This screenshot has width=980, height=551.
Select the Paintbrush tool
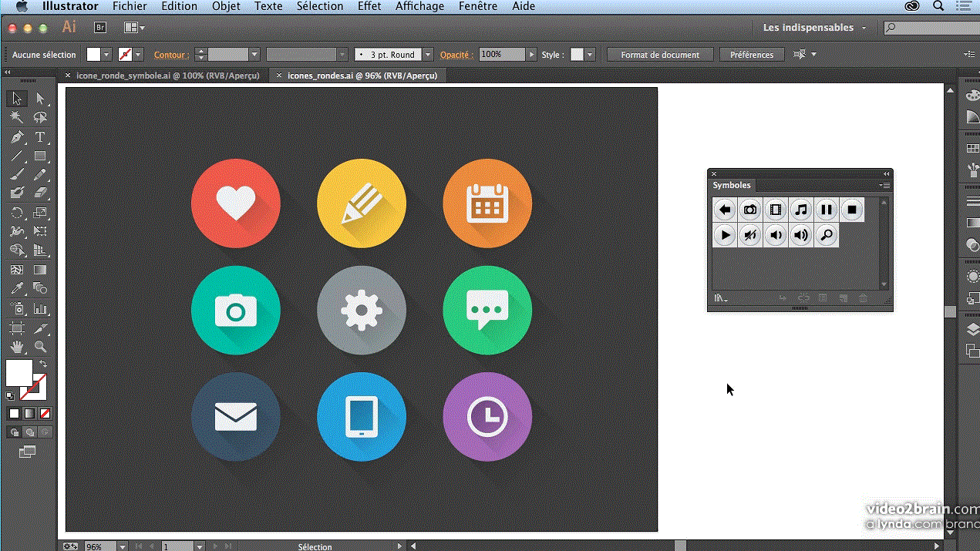click(x=17, y=175)
